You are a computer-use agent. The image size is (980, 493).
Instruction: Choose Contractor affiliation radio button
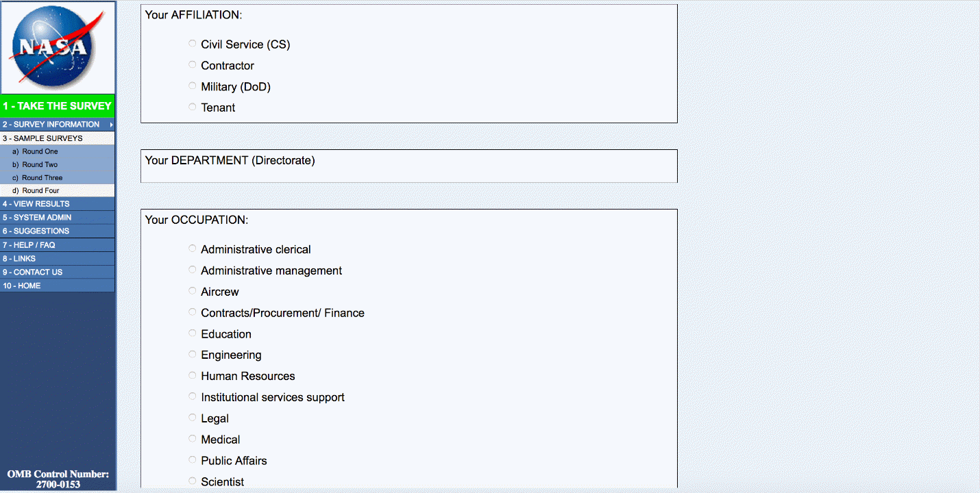coord(193,65)
